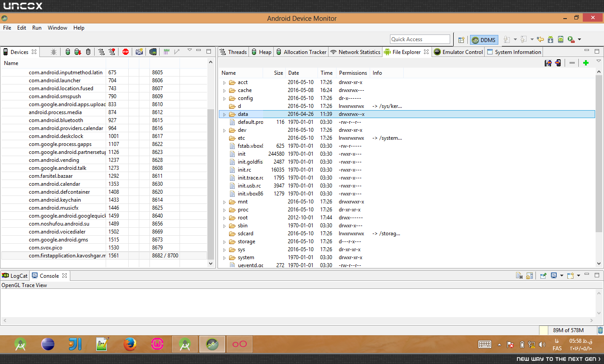This screenshot has height=364, width=604.
Task: Click the Display Selected Console monitor icon
Action: (554, 276)
